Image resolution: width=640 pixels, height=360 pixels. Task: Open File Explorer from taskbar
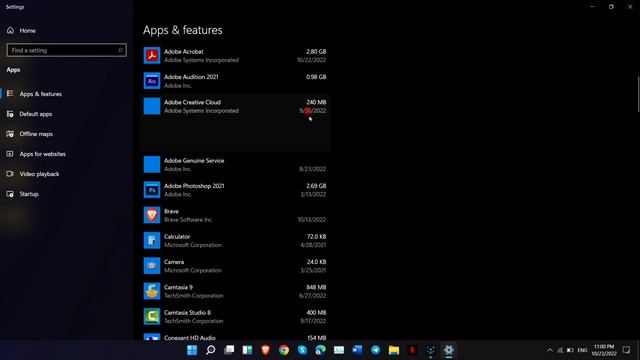tap(394, 350)
